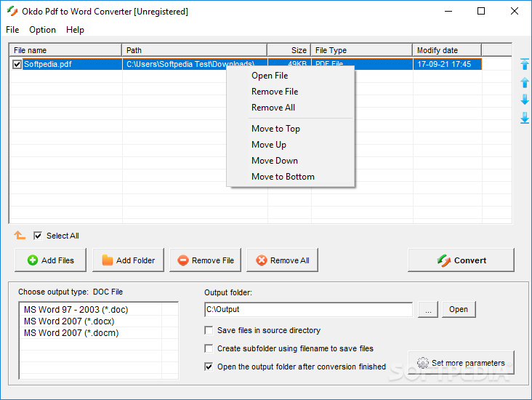Open the Option menu
The width and height of the screenshot is (532, 400).
[x=42, y=30]
